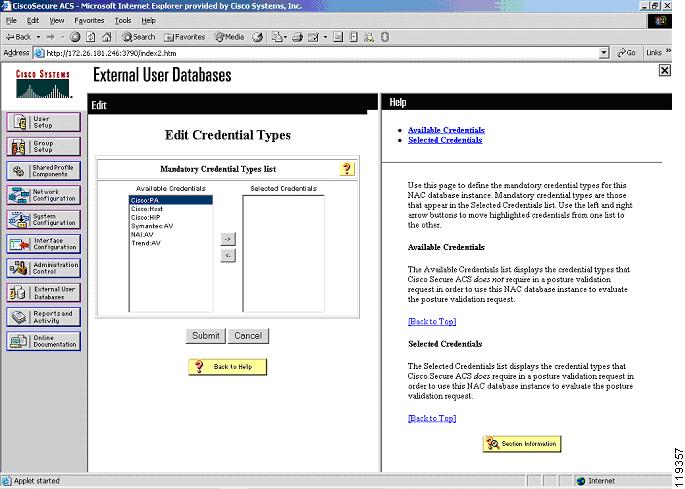Open the Favorites toolbar pane

point(184,37)
